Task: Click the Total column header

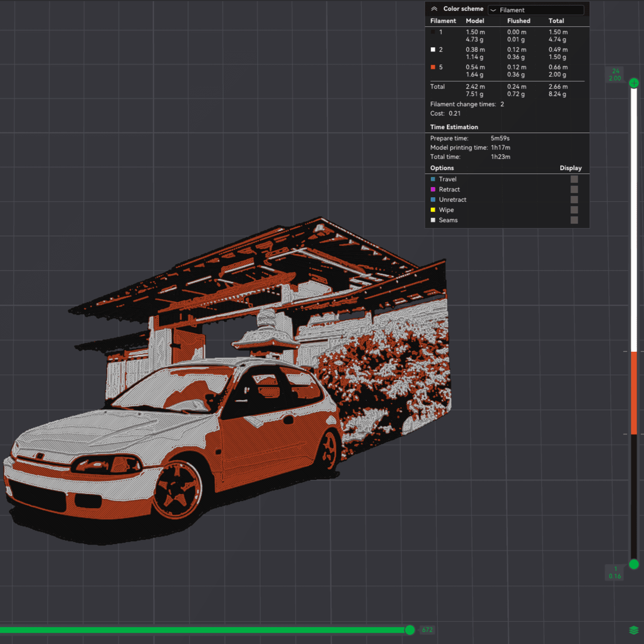Action: coord(556,21)
